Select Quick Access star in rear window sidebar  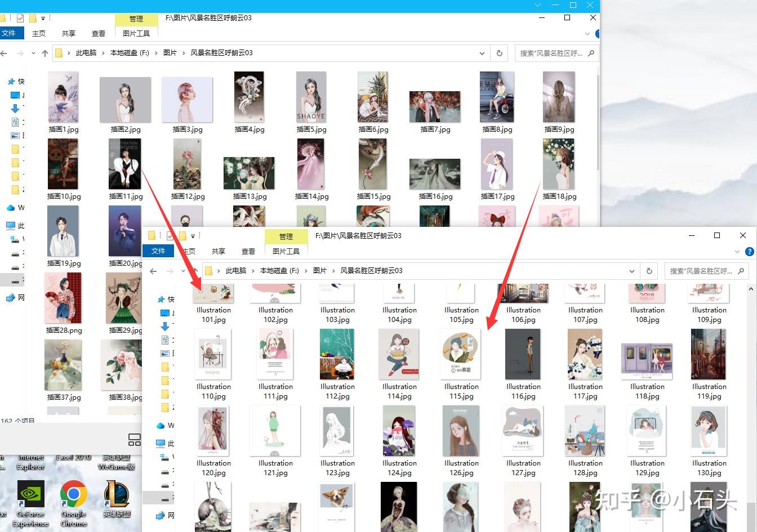click(x=11, y=82)
